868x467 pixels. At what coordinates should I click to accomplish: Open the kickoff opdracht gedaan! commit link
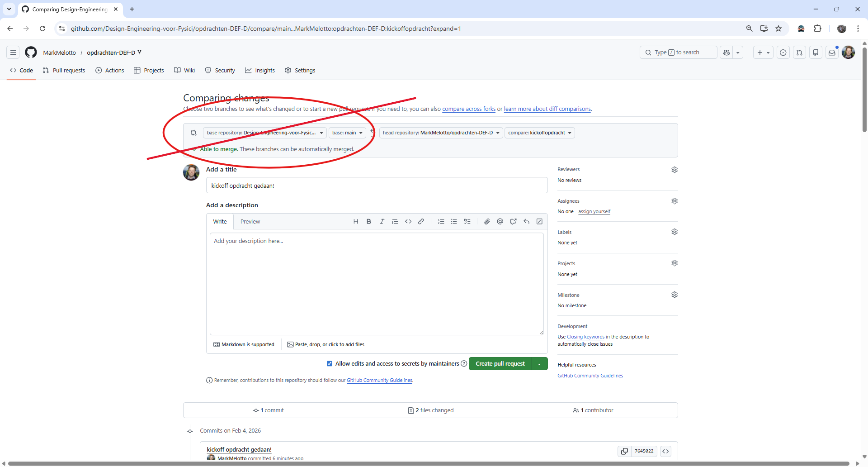click(239, 449)
